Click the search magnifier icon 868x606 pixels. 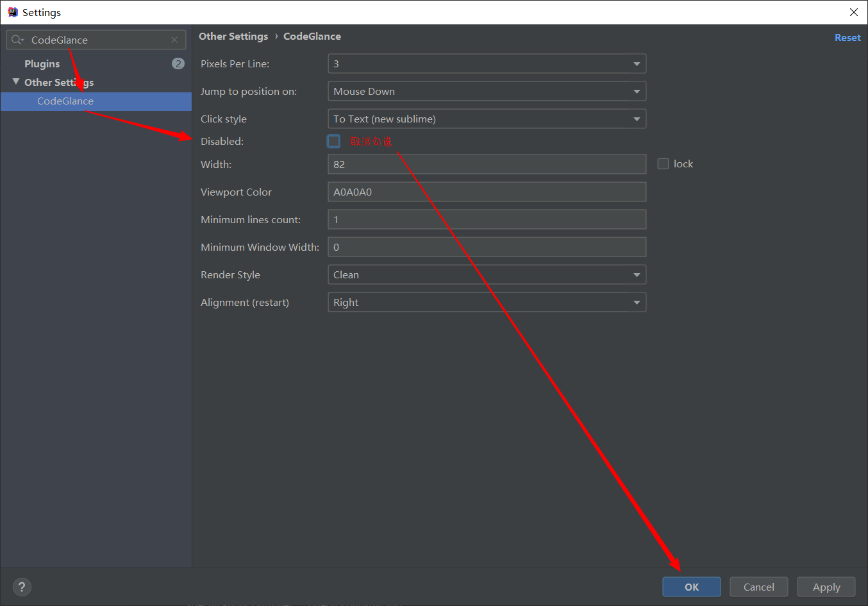coord(17,40)
